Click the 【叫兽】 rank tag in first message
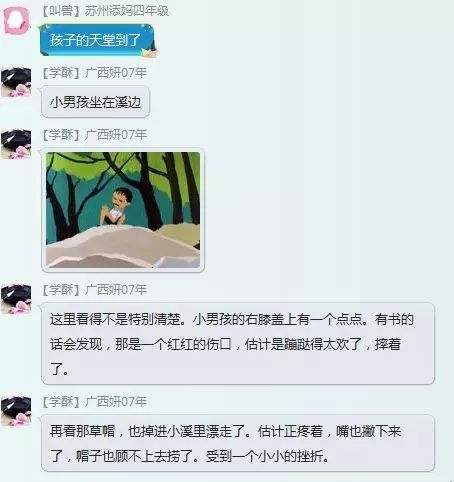Screen dimensions: 454x482 (x=62, y=11)
